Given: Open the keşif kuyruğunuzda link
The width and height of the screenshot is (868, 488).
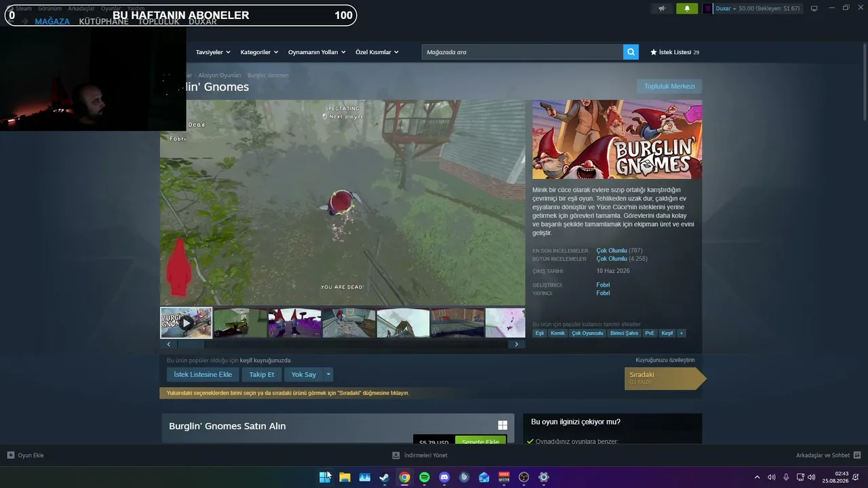Looking at the screenshot, I should tap(265, 361).
